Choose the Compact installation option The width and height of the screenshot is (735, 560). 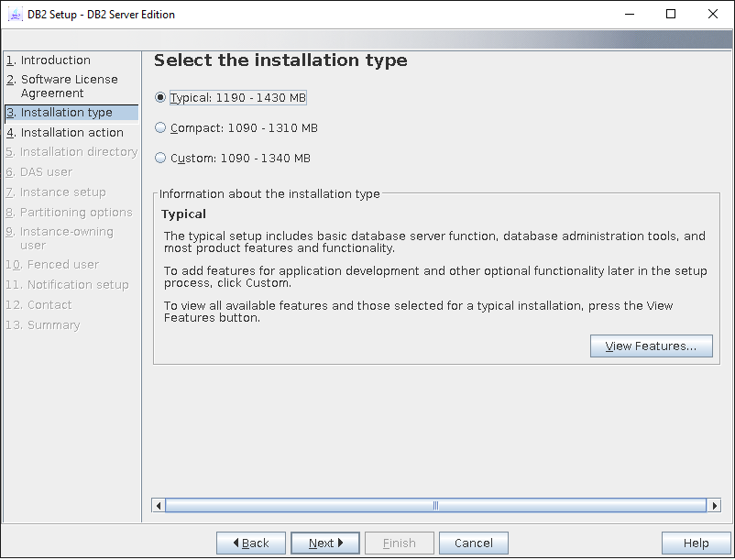pos(161,128)
